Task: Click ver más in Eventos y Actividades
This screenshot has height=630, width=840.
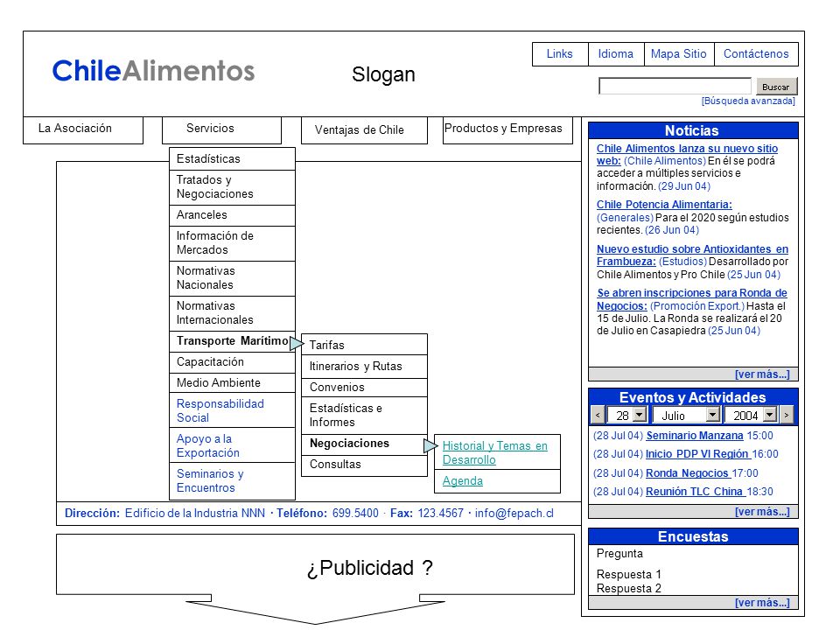Action: (762, 512)
